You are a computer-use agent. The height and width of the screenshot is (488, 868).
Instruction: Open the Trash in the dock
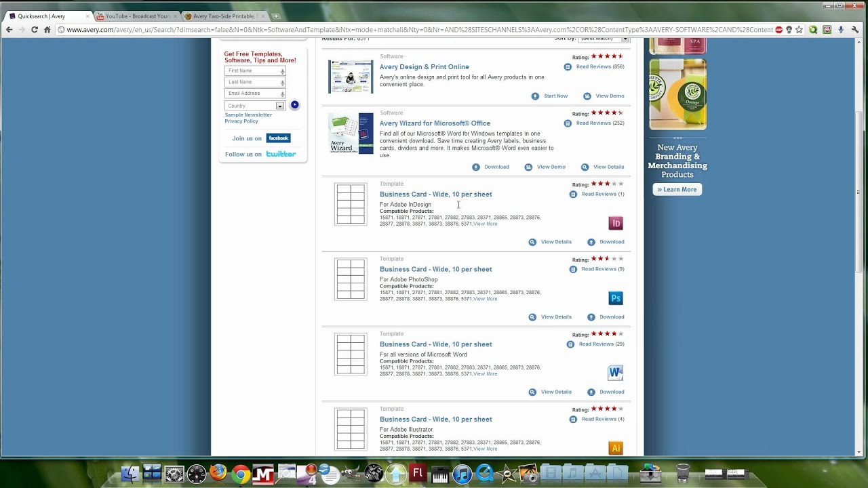tap(683, 473)
